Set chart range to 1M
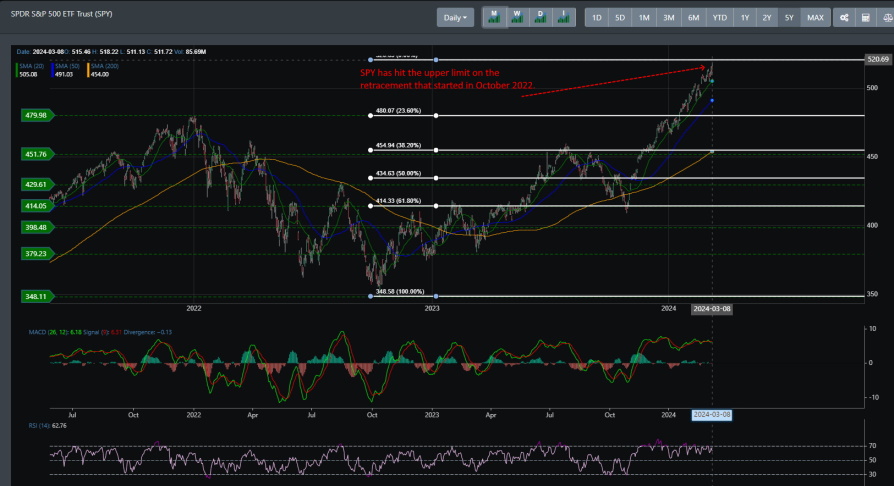The width and height of the screenshot is (894, 486). (x=644, y=18)
